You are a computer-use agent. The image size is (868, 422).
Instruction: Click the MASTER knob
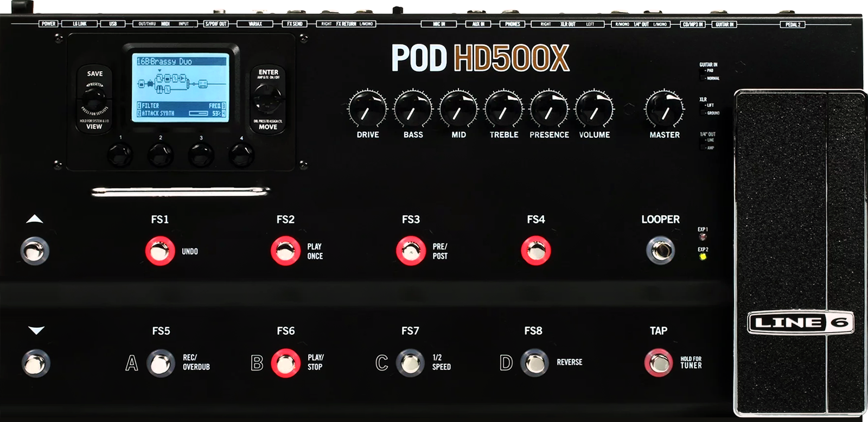tap(665, 109)
